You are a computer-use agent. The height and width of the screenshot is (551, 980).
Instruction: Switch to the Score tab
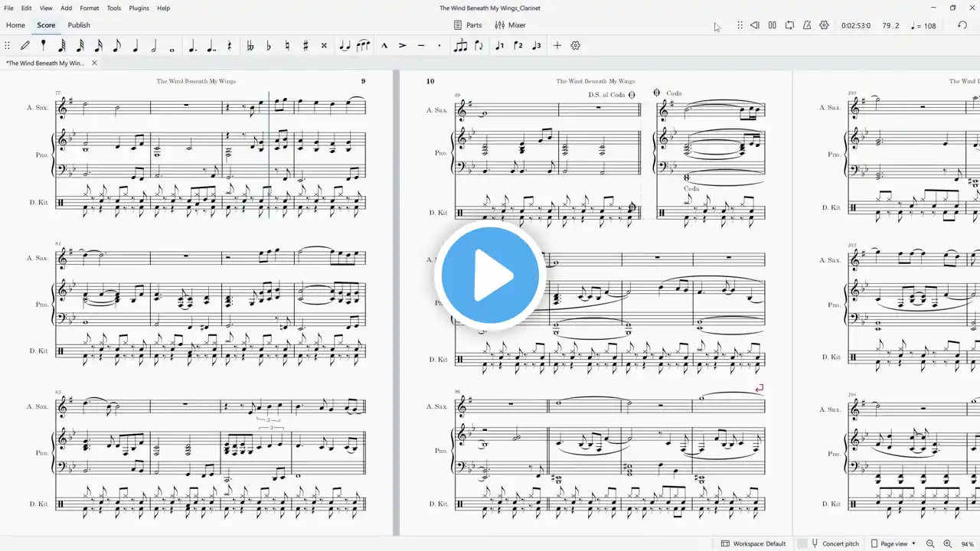(x=46, y=25)
